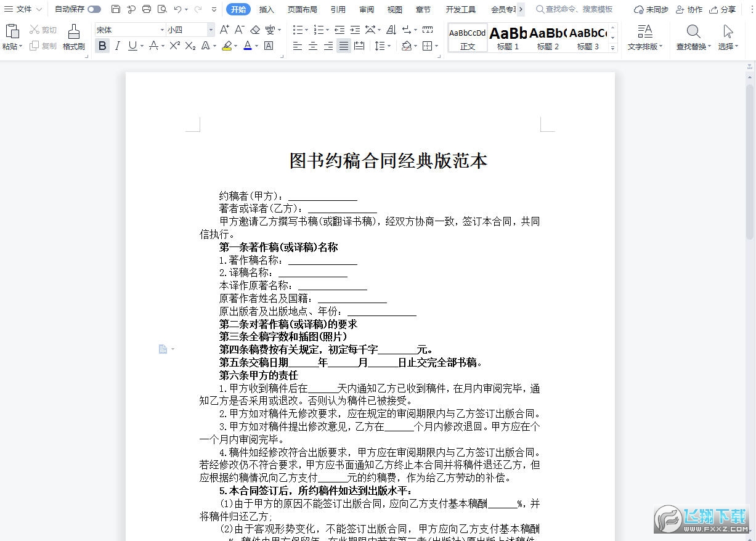Toggle bold formatting button
The height and width of the screenshot is (541, 756).
pos(102,46)
